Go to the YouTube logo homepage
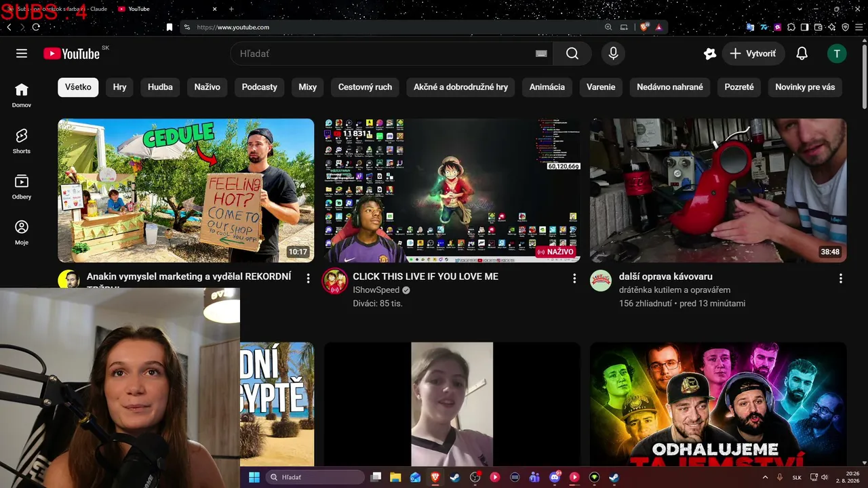The image size is (868, 488). coord(72,54)
